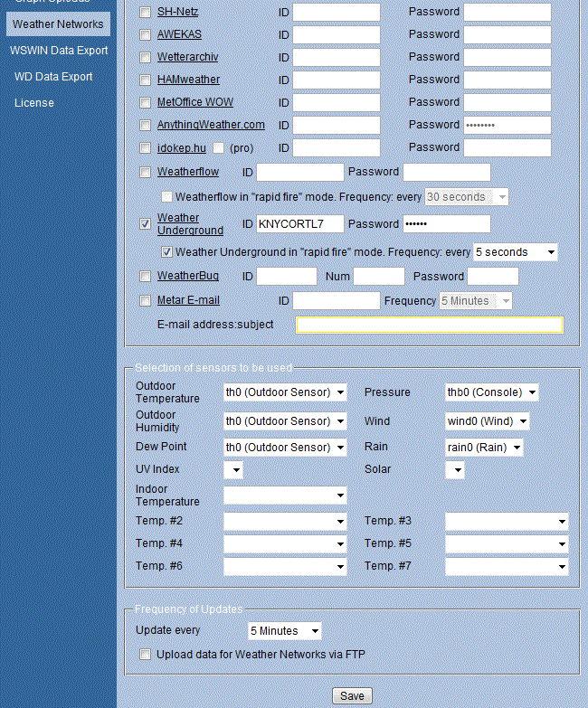Open the SH-Netz link
The width and height of the screenshot is (588, 708).
(x=177, y=12)
